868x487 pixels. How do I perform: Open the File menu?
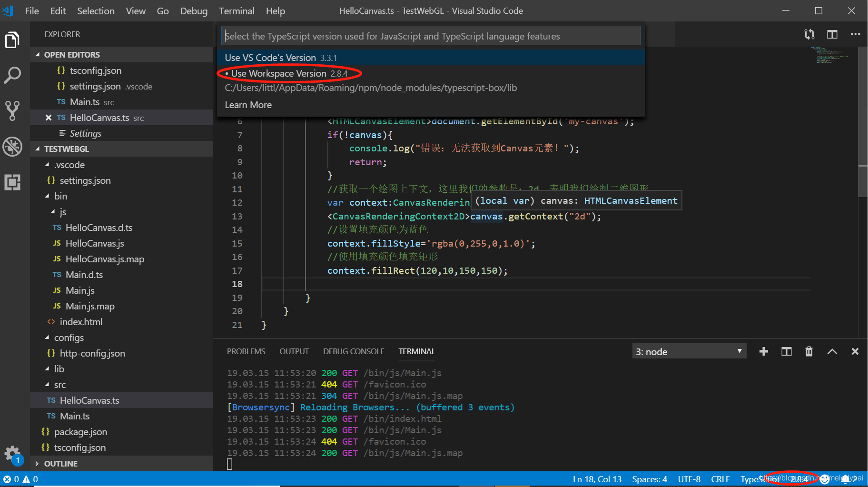[32, 11]
